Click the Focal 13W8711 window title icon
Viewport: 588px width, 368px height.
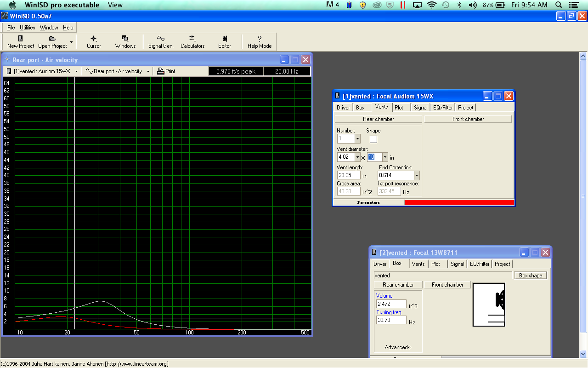pyautogui.click(x=373, y=253)
